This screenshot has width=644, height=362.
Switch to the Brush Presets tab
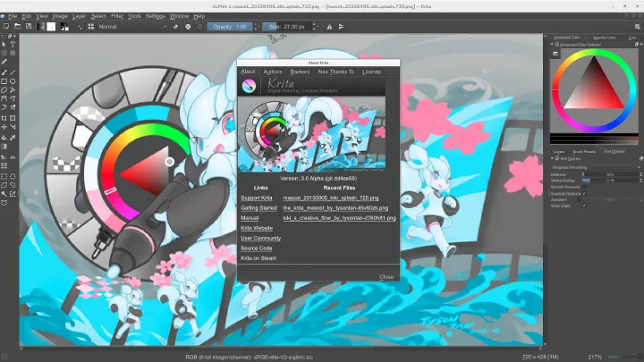pos(584,151)
